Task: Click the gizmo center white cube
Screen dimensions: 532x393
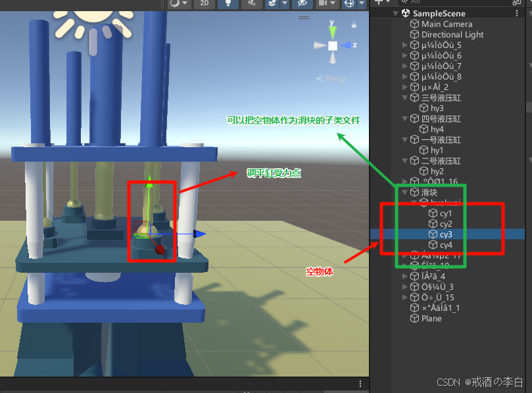Action: pos(333,45)
